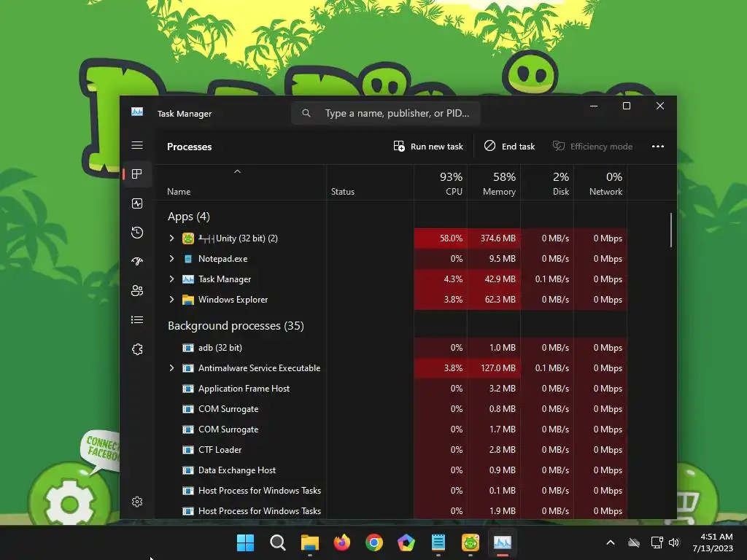
Task: Switch to the Bad Piggies game taskbar icon
Action: tap(471, 542)
